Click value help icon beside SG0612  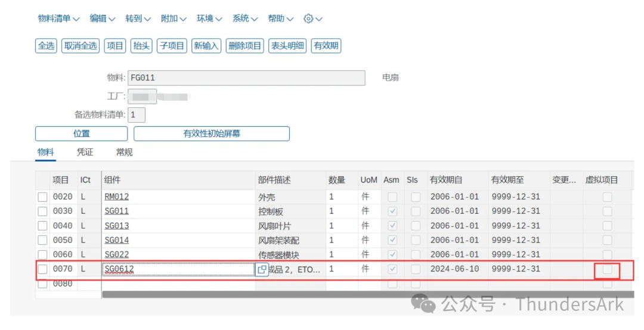(262, 269)
